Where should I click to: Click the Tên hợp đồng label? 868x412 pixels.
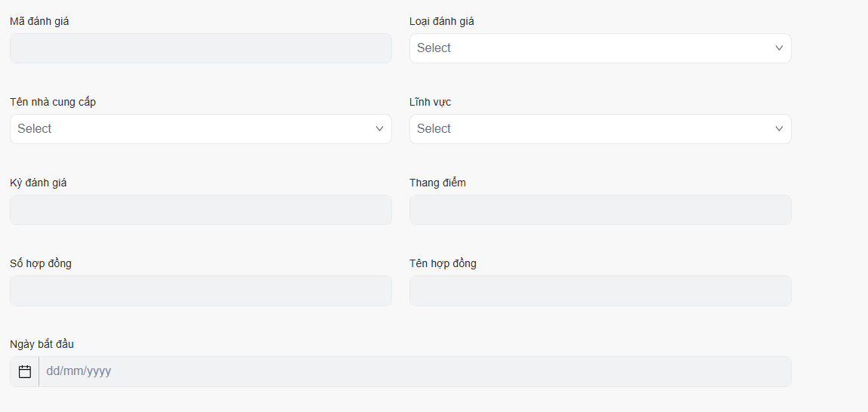pos(443,263)
